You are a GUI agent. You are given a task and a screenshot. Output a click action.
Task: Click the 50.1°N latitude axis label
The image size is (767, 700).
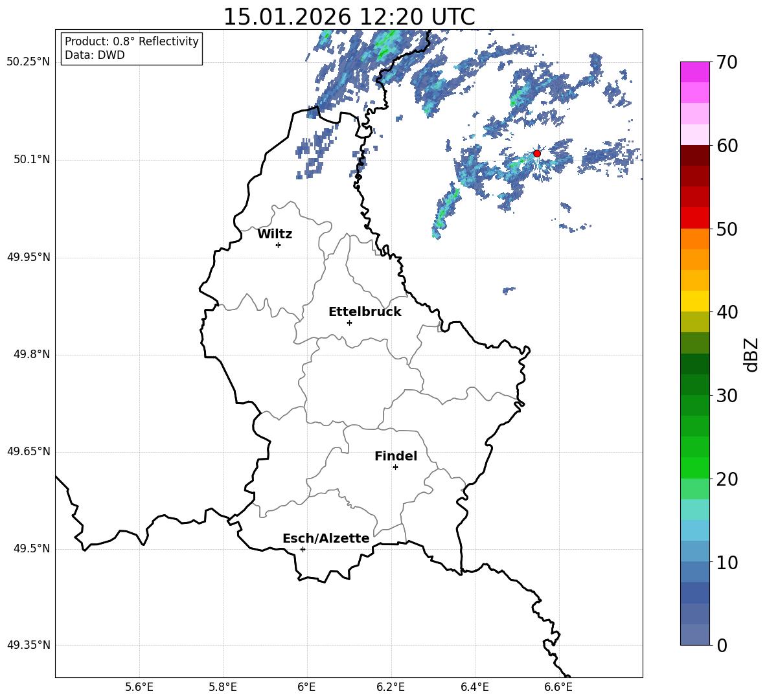31,160
